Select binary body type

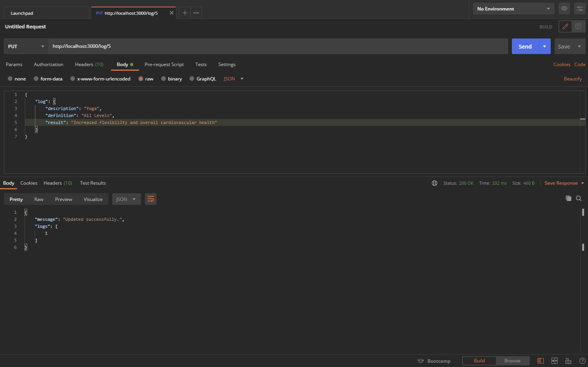(x=172, y=79)
